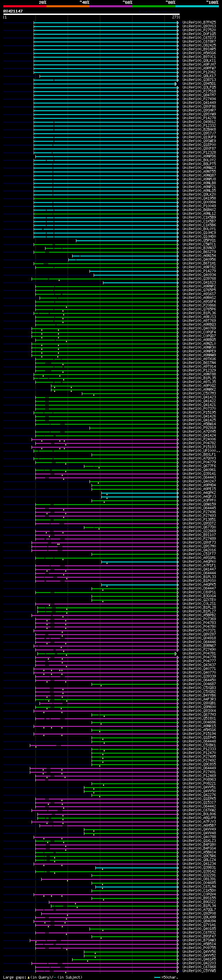Click the green ~80% identity legend segment

(x=154, y=6)
